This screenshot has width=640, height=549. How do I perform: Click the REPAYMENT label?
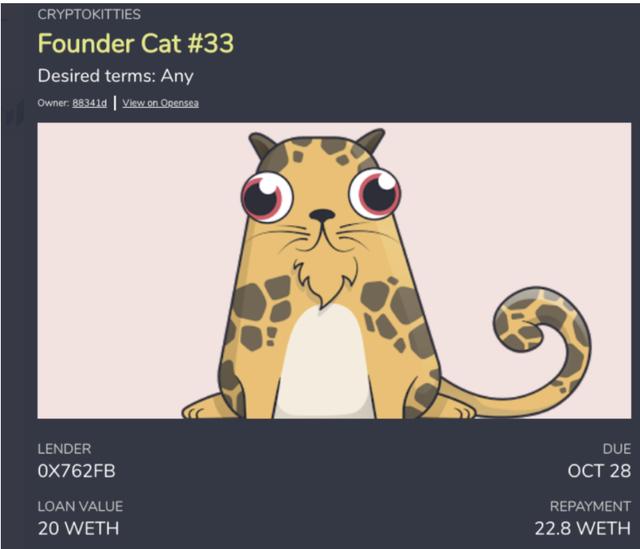[590, 507]
